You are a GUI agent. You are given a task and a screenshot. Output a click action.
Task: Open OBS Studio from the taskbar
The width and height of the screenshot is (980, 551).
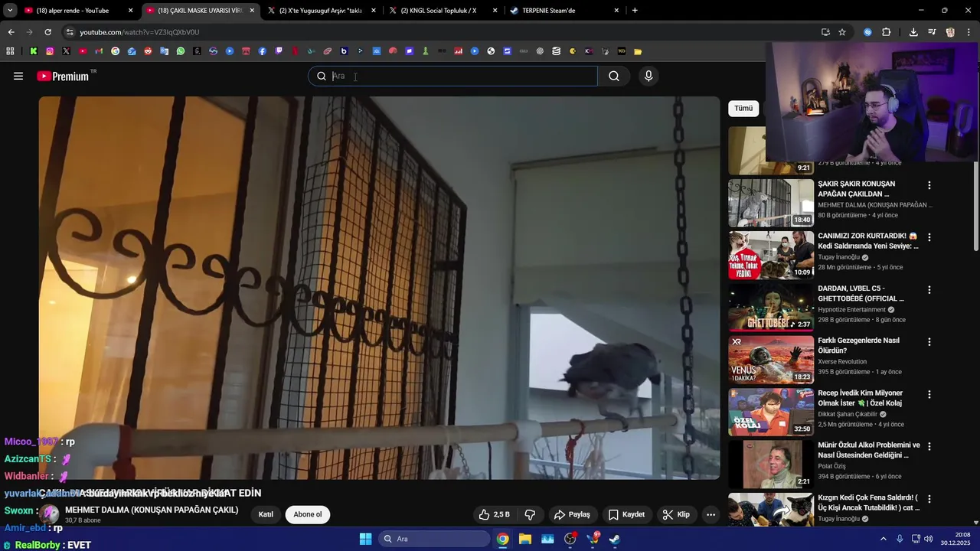(x=570, y=539)
